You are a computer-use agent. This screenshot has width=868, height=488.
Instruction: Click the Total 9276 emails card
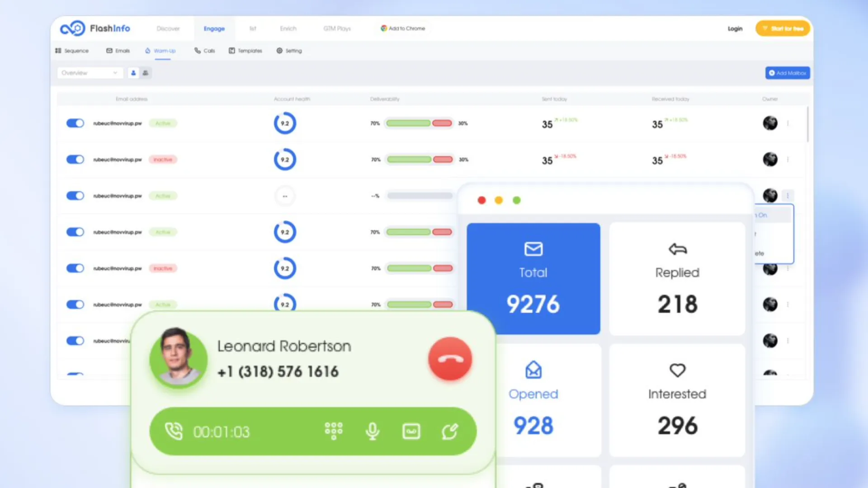533,279
